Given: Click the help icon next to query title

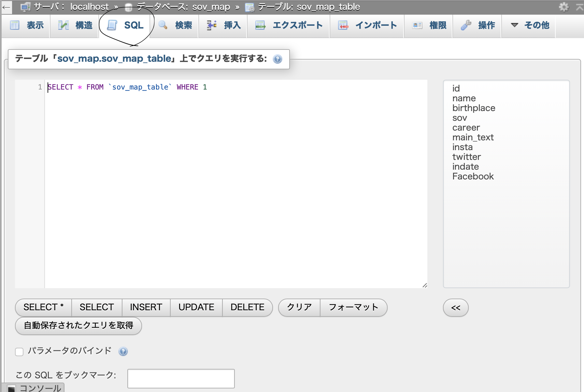Looking at the screenshot, I should [x=277, y=59].
